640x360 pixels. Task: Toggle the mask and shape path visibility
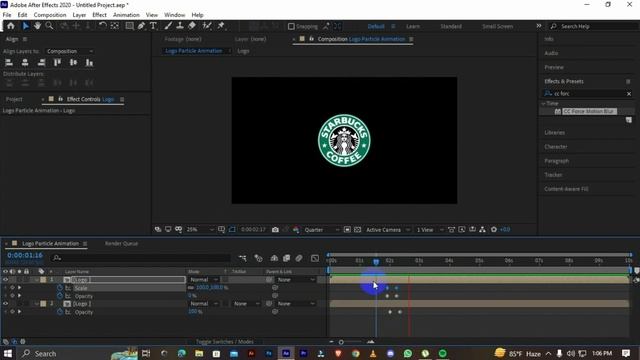(232, 230)
